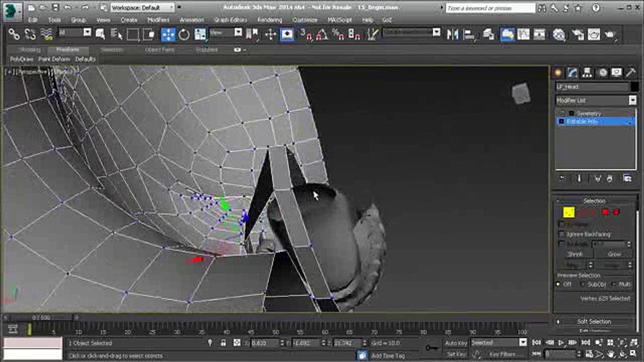Click the Render Production teapot icon

click(x=610, y=34)
